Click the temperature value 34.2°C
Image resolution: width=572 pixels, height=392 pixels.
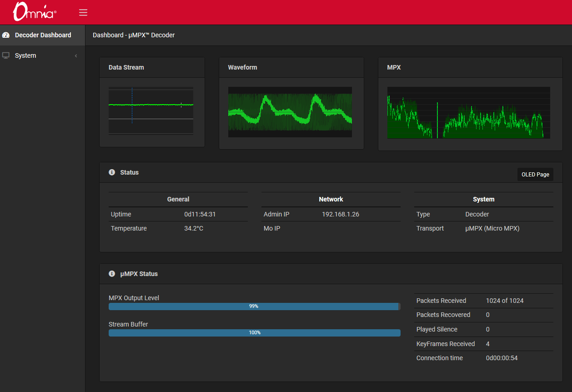194,228
